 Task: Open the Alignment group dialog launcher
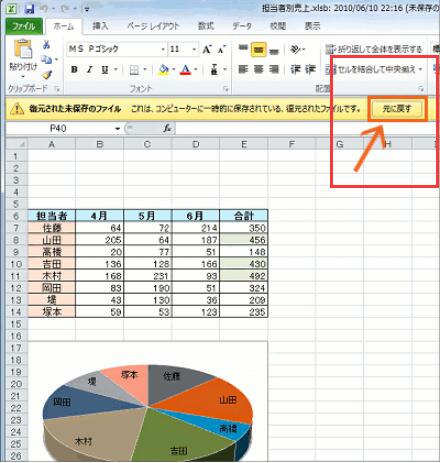coord(421,89)
